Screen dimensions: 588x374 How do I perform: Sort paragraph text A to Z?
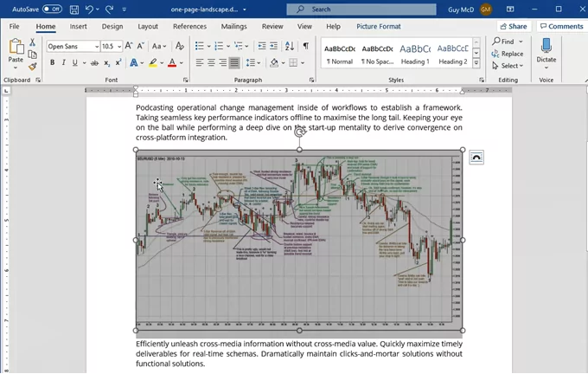(x=290, y=46)
